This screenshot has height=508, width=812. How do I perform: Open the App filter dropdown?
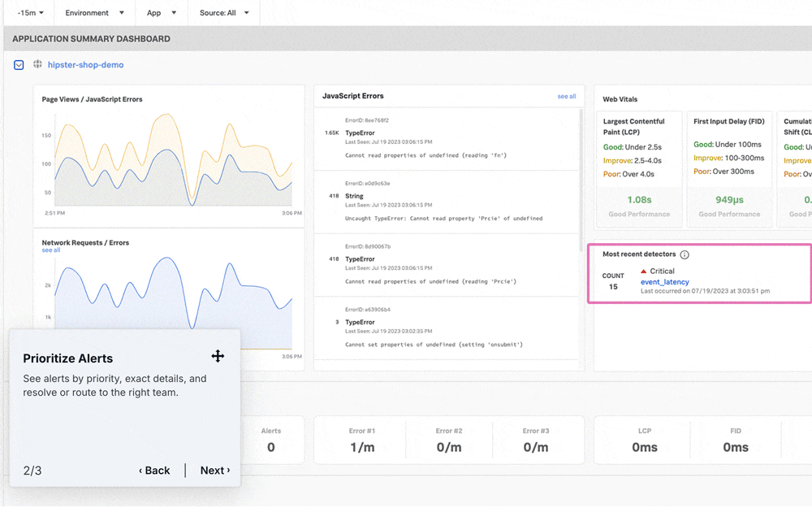[161, 12]
